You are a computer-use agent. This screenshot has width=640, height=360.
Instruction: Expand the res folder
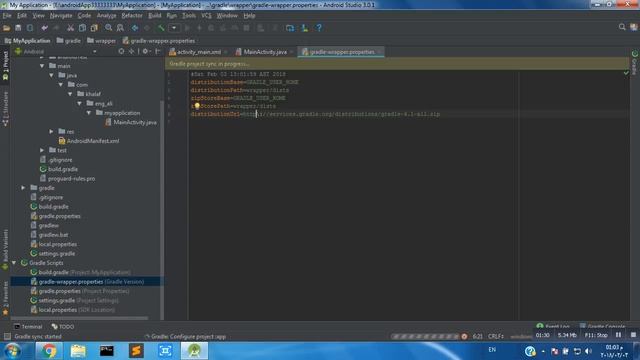pos(51,131)
